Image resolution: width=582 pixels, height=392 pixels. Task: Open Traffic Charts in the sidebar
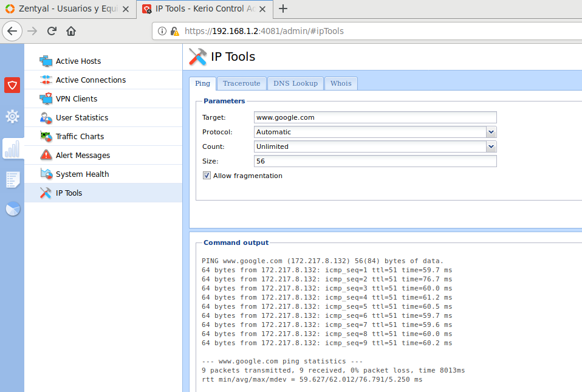point(103,137)
